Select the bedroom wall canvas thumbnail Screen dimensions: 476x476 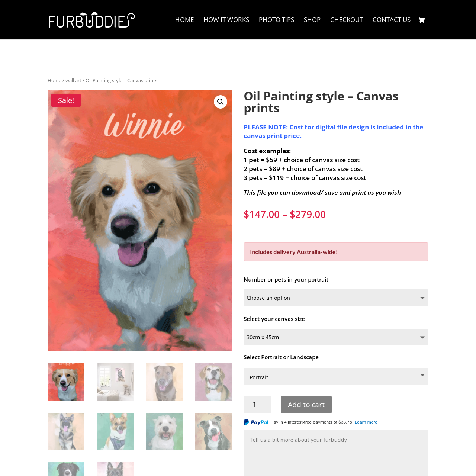115,382
